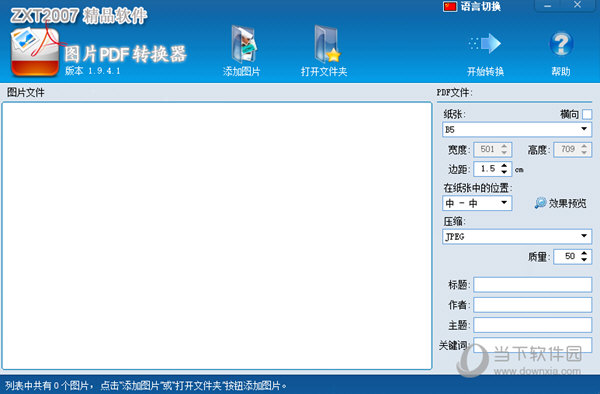Image resolution: width=600 pixels, height=394 pixels.
Task: Increase the 边距 margin value
Action: point(504,166)
